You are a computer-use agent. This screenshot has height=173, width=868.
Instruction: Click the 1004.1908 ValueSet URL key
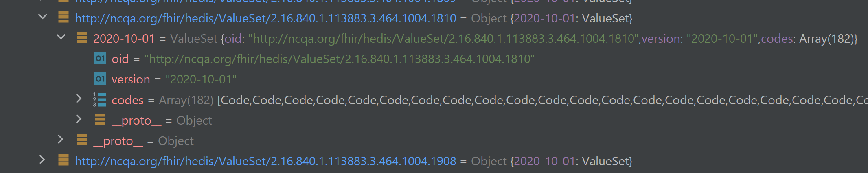tap(265, 161)
